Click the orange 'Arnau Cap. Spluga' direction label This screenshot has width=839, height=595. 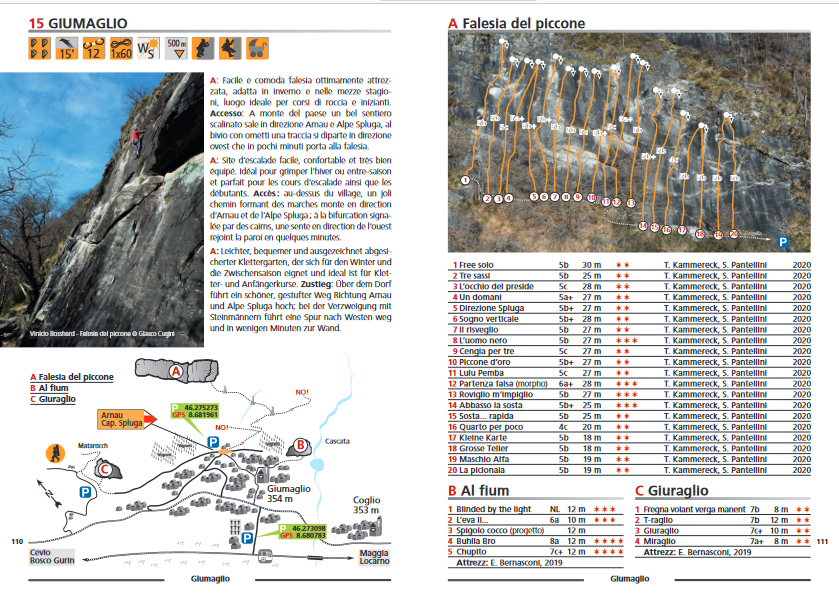pyautogui.click(x=122, y=419)
